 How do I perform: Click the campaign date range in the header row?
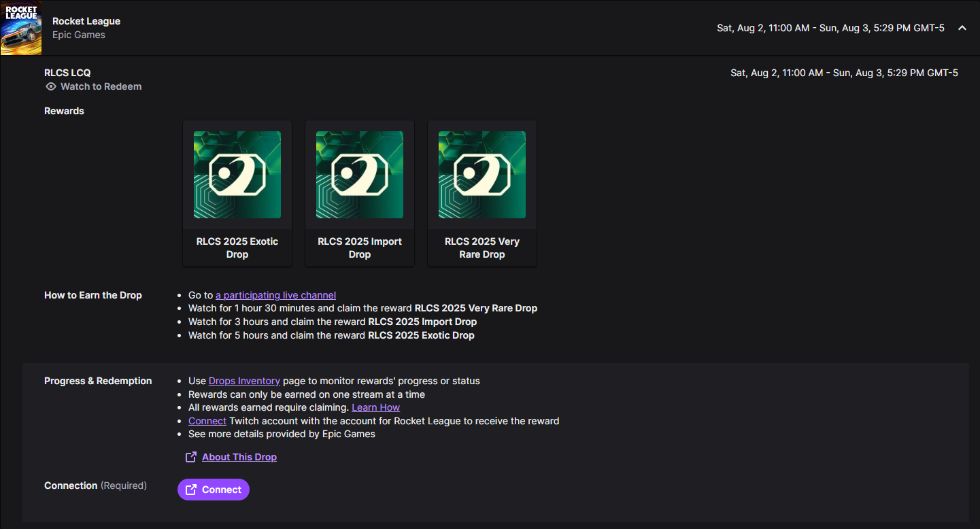tap(830, 28)
